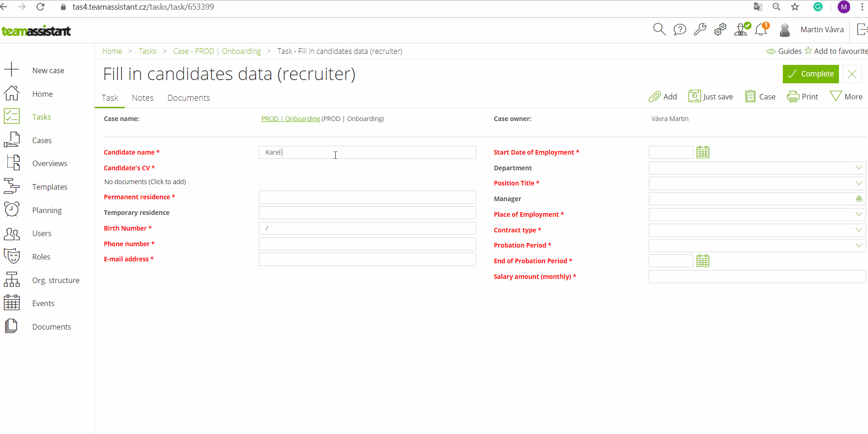
Task: Focus the Permanent residence input field
Action: (367, 197)
